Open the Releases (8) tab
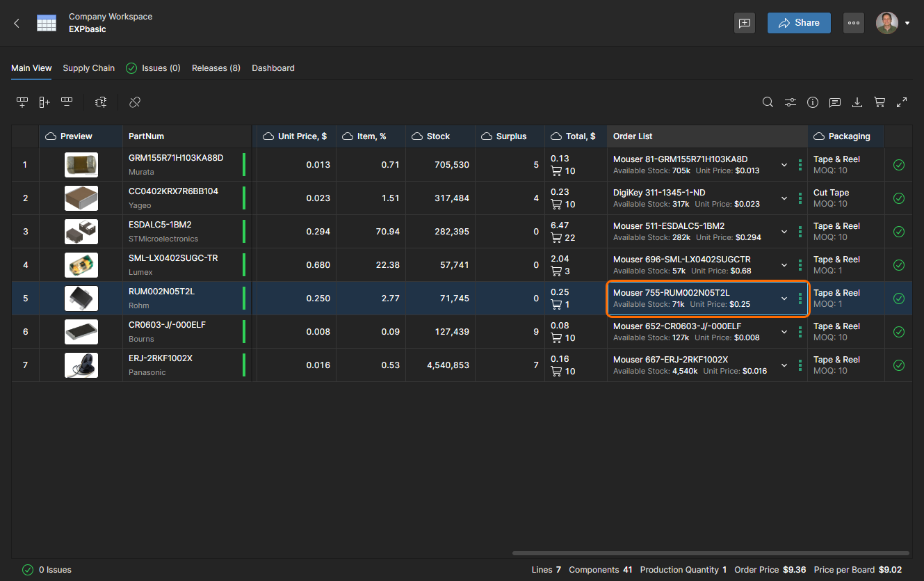Viewport: 924px width, 581px height. 216,68
